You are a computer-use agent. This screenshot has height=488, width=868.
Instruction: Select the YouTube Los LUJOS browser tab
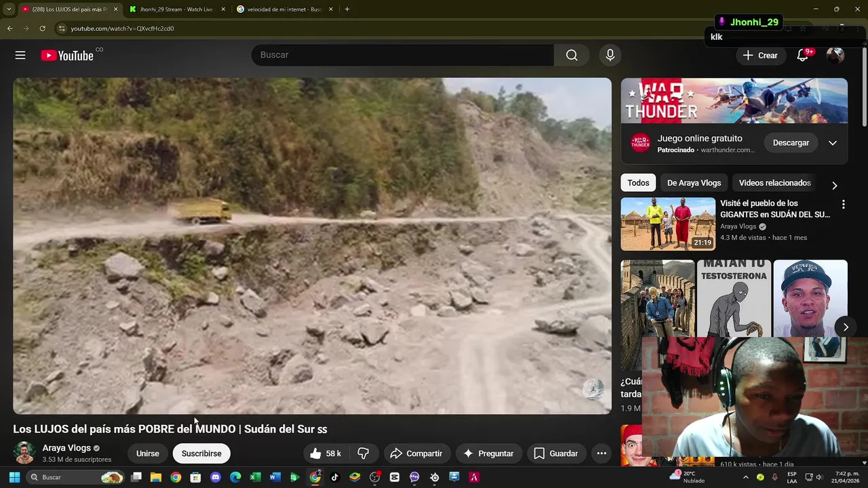(x=69, y=9)
